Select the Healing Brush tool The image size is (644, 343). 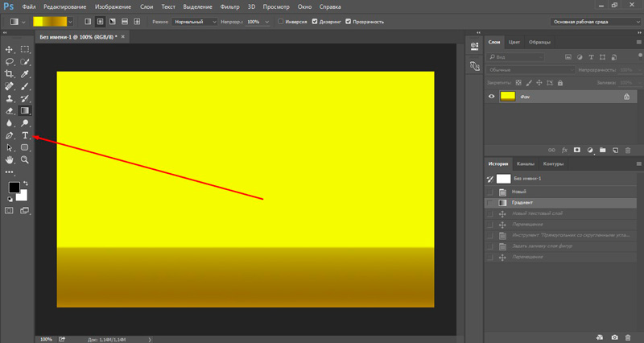tap(9, 86)
